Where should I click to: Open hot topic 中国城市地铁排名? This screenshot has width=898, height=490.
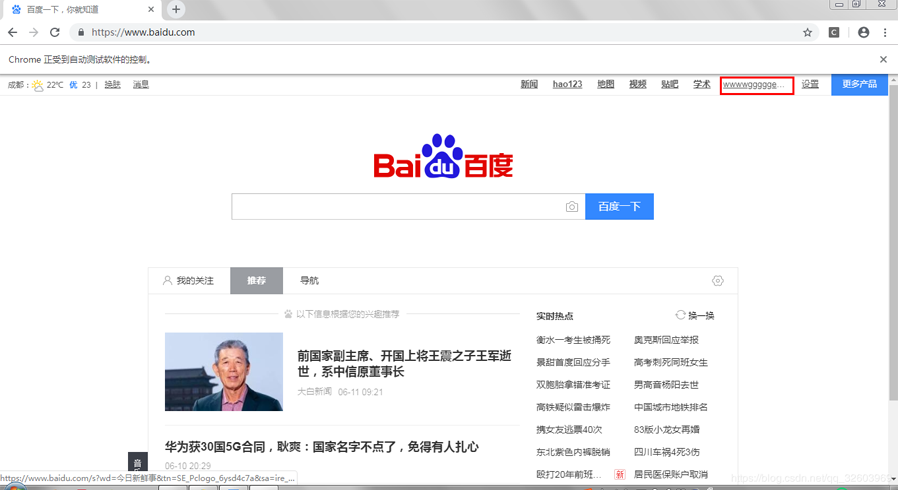coord(671,407)
